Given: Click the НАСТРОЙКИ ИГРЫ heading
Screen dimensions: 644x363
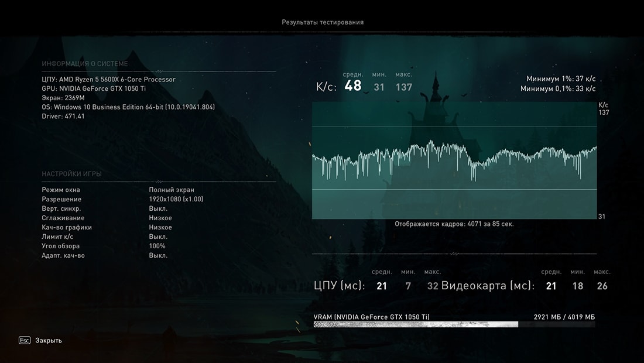Looking at the screenshot, I should coord(71,174).
